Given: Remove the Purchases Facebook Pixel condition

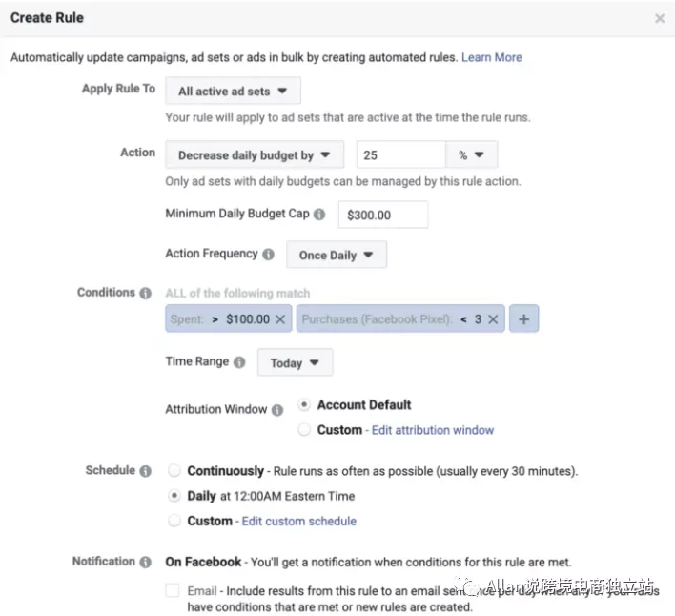Looking at the screenshot, I should pyautogui.click(x=493, y=319).
